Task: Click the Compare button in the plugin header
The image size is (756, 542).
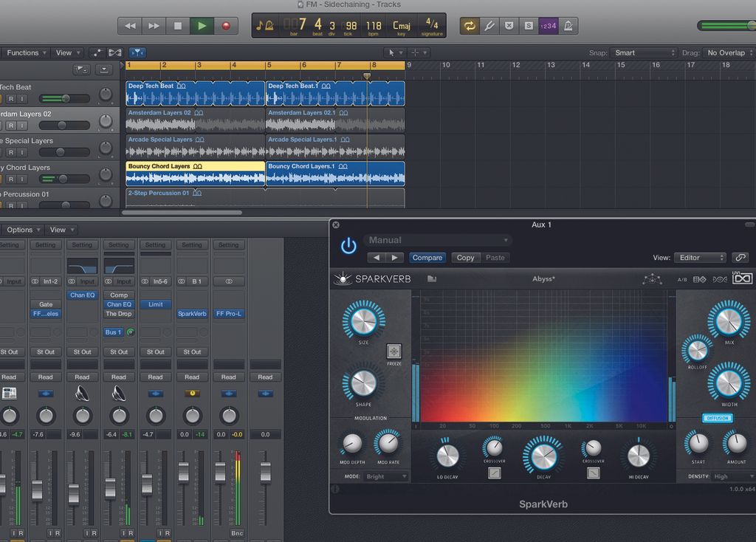Action: pos(427,258)
